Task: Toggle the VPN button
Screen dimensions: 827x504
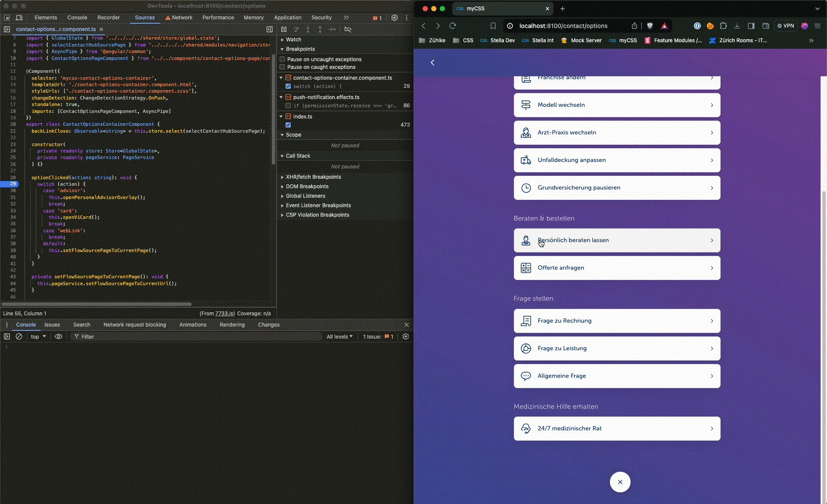Action: pos(786,26)
